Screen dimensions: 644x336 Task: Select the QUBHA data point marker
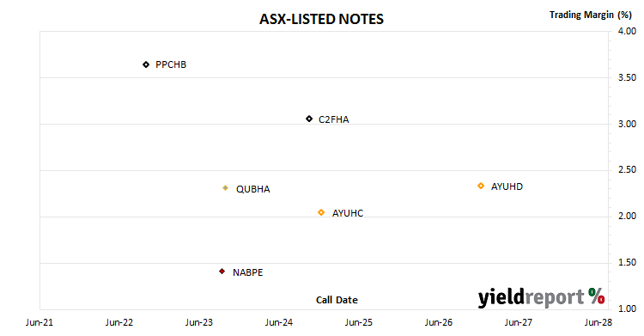tap(225, 188)
